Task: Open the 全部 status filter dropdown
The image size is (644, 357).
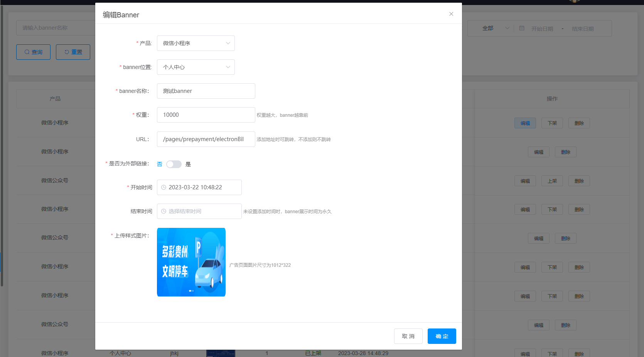Action: tap(495, 29)
